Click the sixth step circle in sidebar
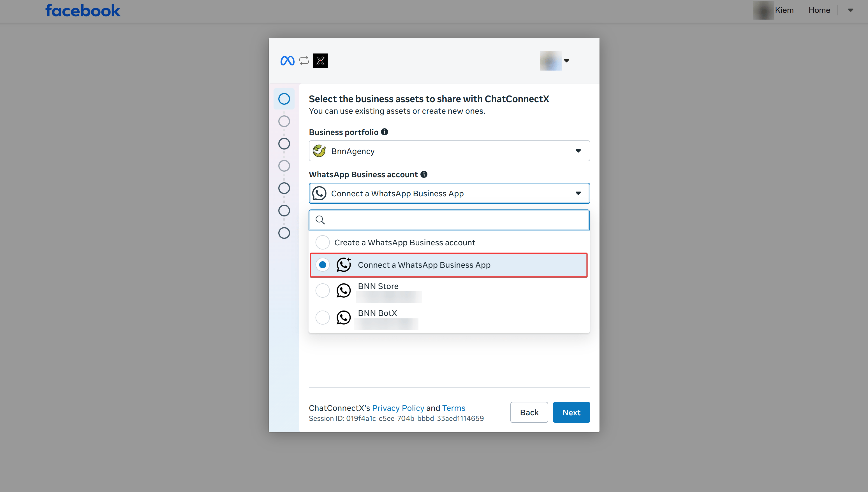Viewport: 868px width, 492px height. [x=284, y=211]
